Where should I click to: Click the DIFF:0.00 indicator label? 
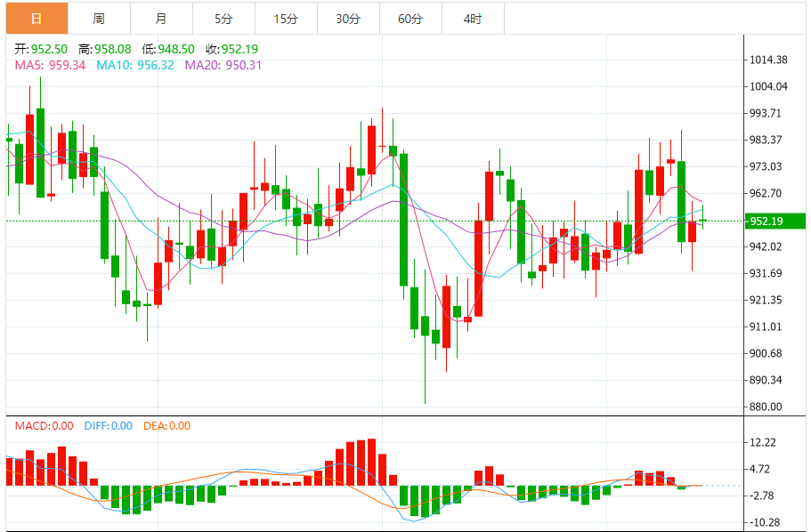[x=109, y=426]
